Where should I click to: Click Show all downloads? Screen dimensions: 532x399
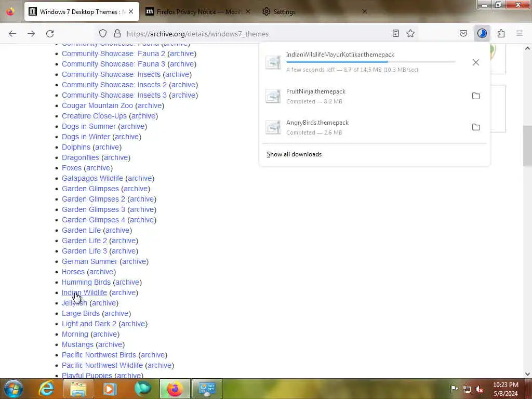[294, 154]
